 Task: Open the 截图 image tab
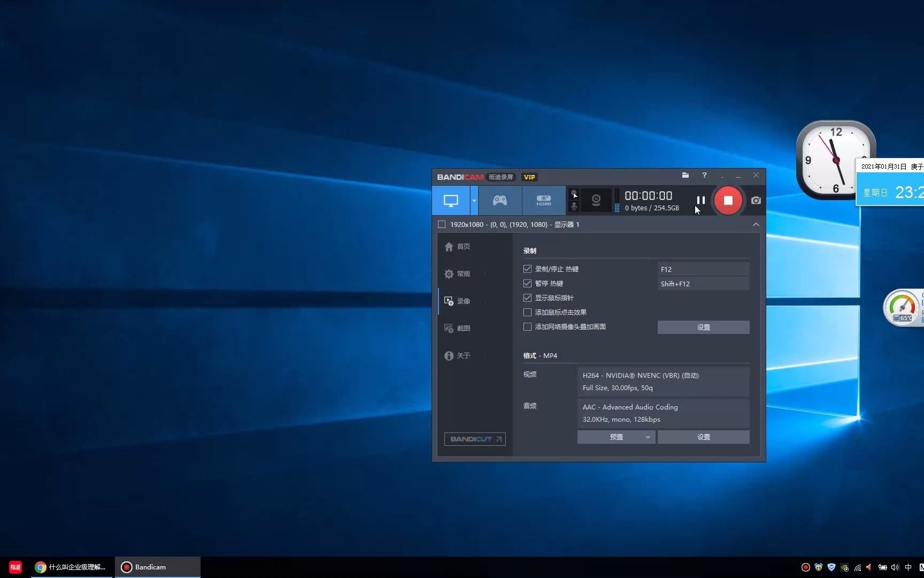tap(458, 329)
